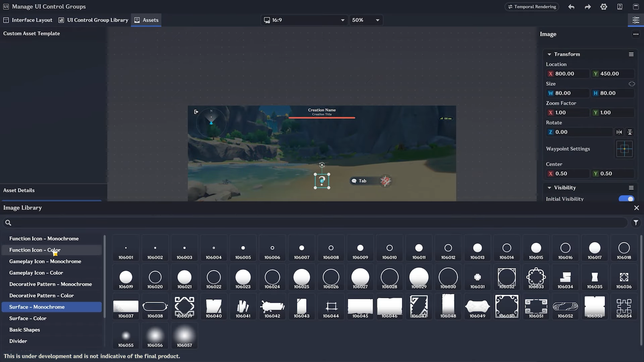Open the settings gear icon
Viewport: 644px width, 362px height.
click(x=604, y=7)
